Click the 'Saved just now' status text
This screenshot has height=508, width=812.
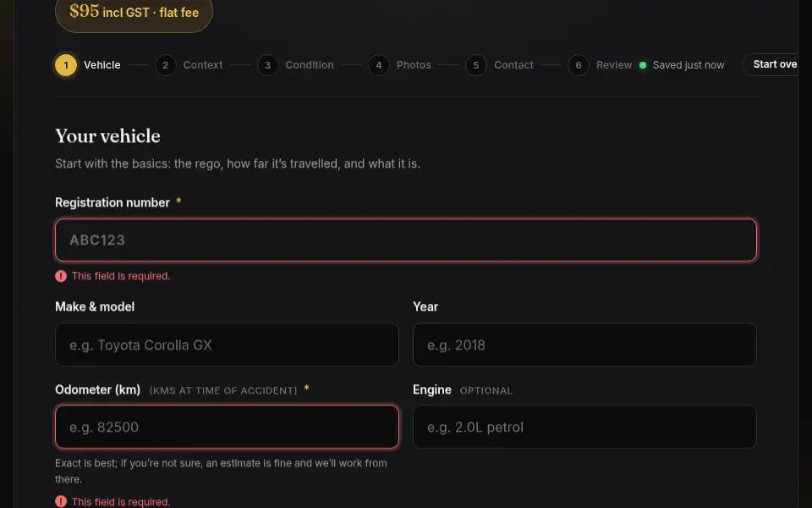click(689, 65)
